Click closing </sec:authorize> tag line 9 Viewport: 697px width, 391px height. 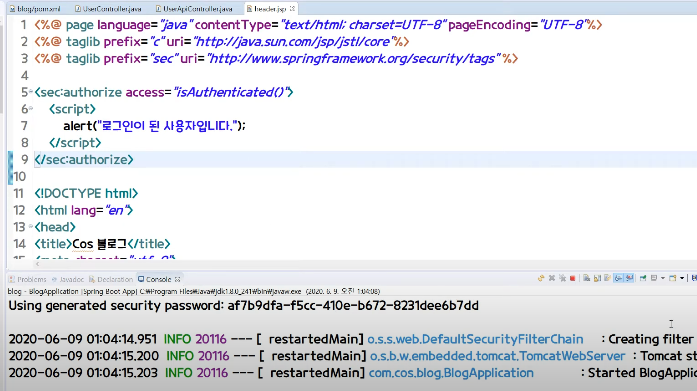click(x=84, y=160)
